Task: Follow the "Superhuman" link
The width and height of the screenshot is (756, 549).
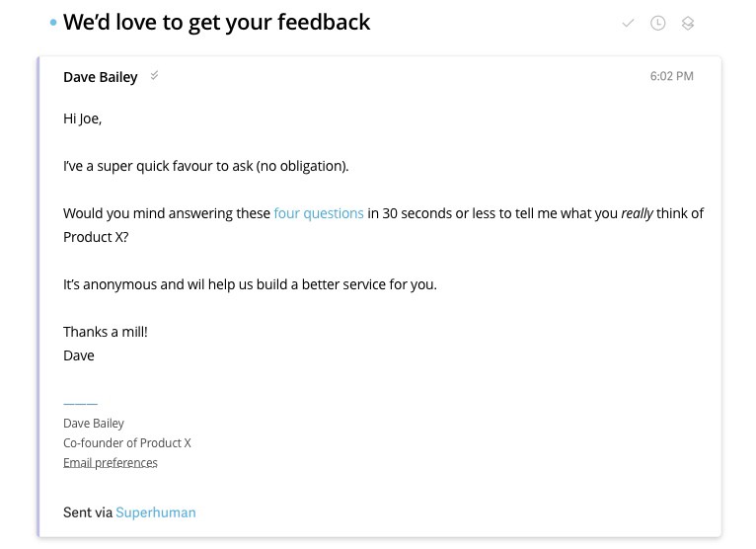Action: [156, 512]
